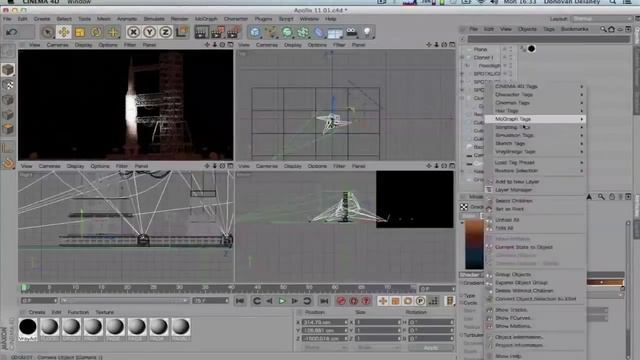Select the Scale tool in toolbar
Image resolution: width=640 pixels, height=360 pixels.
coord(80,32)
